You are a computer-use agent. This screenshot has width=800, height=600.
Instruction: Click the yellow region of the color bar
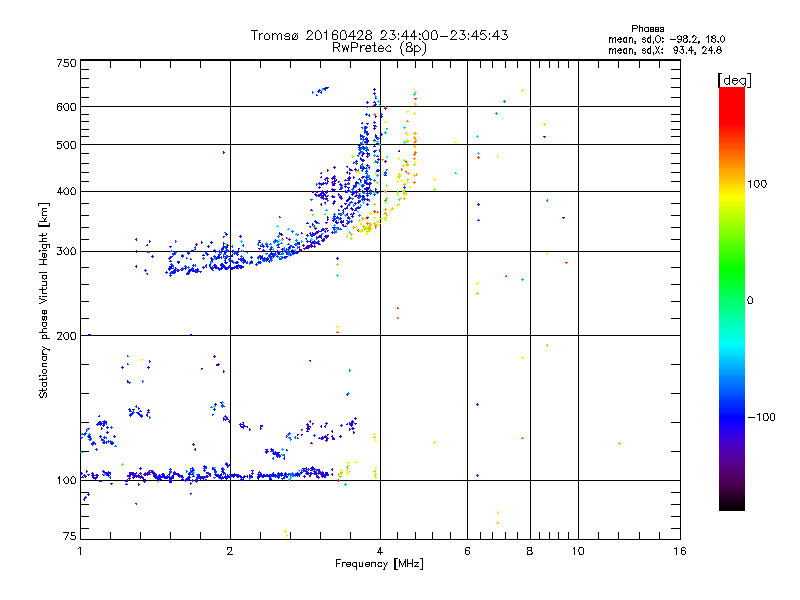pyautogui.click(x=732, y=196)
